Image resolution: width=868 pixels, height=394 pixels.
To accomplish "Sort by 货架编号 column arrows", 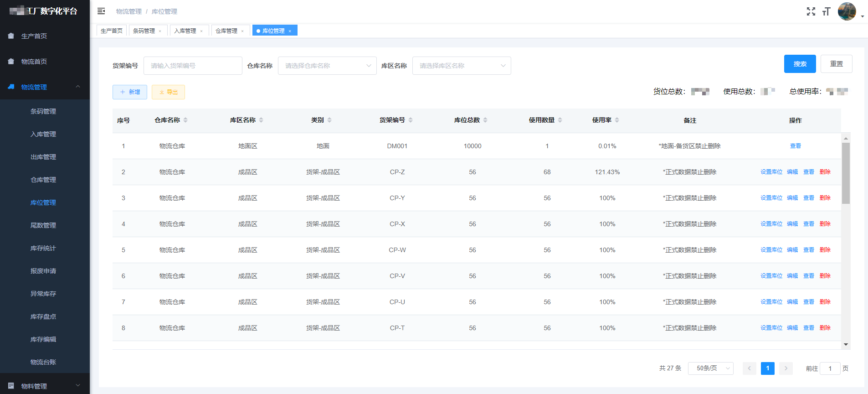I will coord(411,120).
